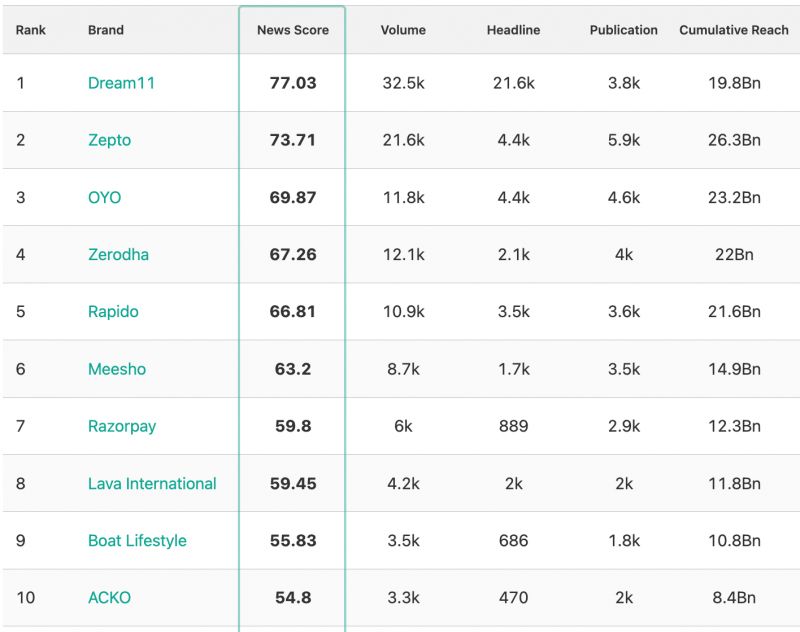Open the Dream11 brand link
The height and width of the screenshot is (632, 800).
(x=122, y=83)
